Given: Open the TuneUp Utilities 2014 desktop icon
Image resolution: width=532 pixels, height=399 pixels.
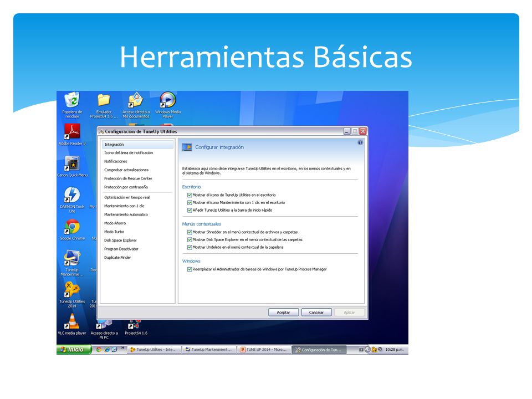Looking at the screenshot, I should (x=72, y=294).
